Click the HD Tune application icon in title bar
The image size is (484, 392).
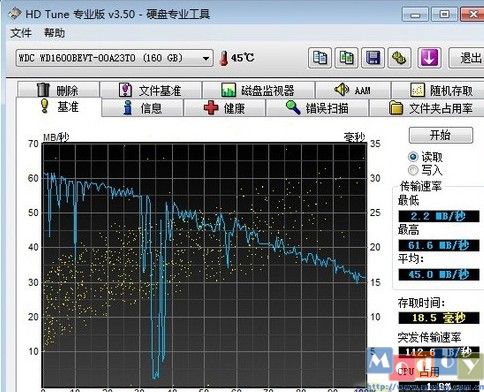[15, 14]
